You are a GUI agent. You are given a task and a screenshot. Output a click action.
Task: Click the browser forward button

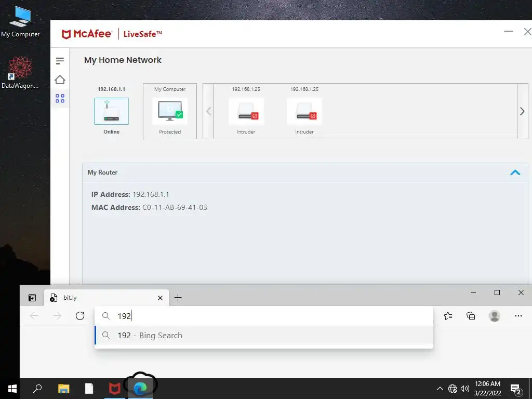pos(57,316)
